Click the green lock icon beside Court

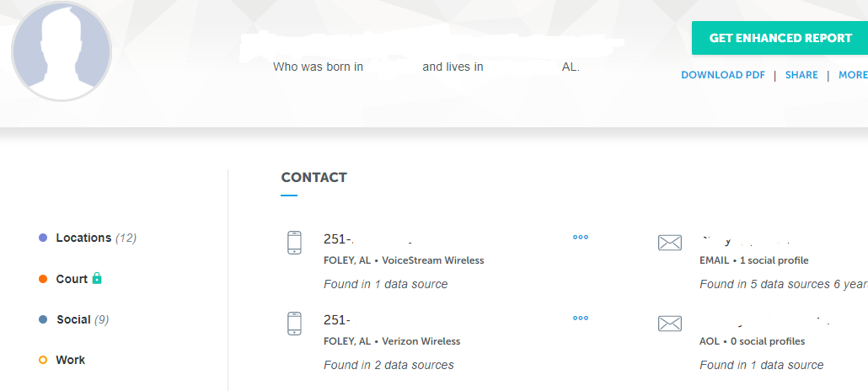click(97, 278)
